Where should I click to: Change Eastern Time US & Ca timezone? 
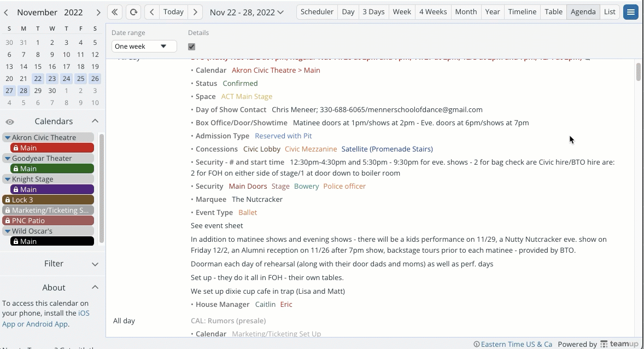[516, 345]
